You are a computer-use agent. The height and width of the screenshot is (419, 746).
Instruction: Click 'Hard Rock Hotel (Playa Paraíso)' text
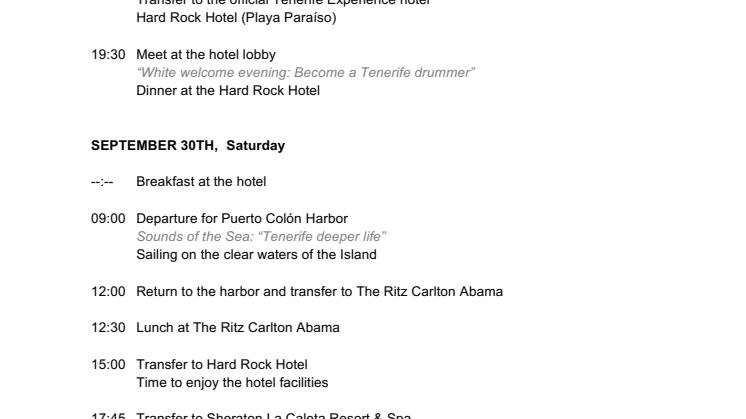point(236,18)
